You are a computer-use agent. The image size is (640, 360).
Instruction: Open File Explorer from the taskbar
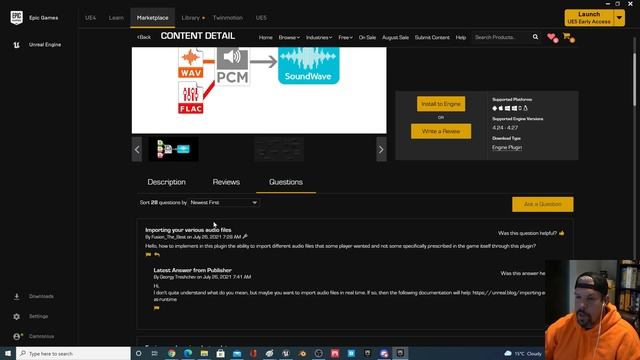(204, 353)
